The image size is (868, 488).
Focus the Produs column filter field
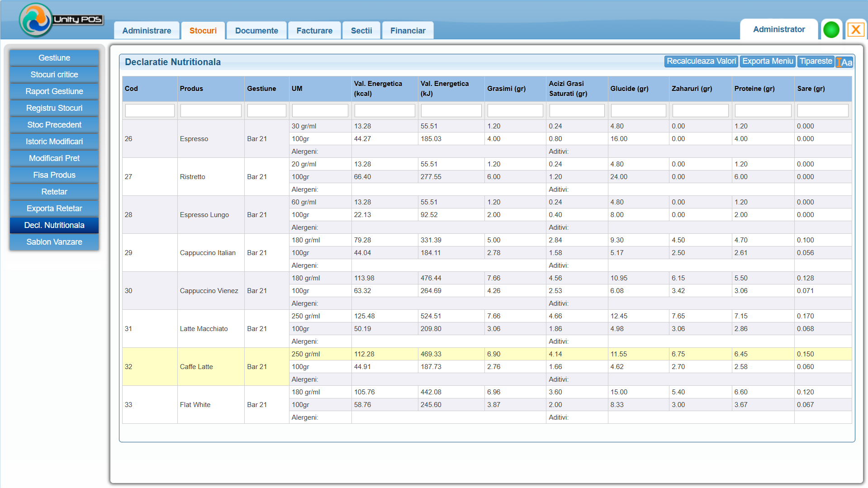tap(211, 110)
